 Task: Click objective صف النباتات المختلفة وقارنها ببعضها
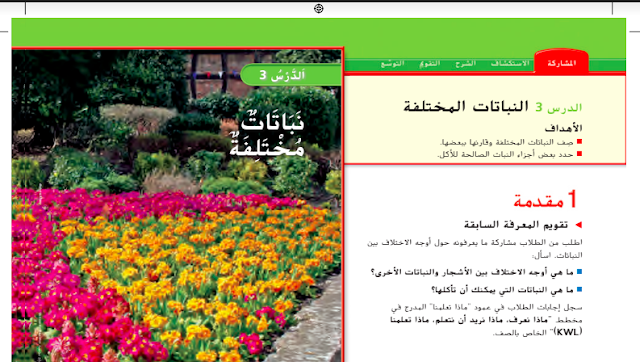507,142
